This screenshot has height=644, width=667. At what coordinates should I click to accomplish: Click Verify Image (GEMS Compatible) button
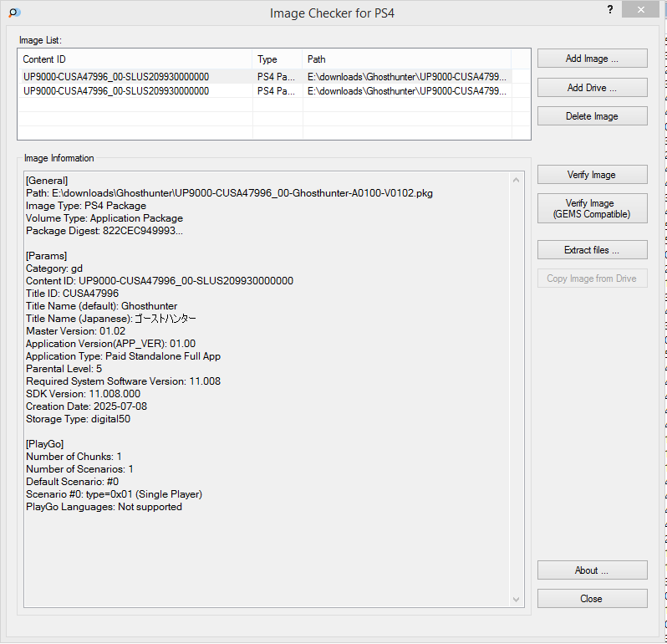point(592,208)
